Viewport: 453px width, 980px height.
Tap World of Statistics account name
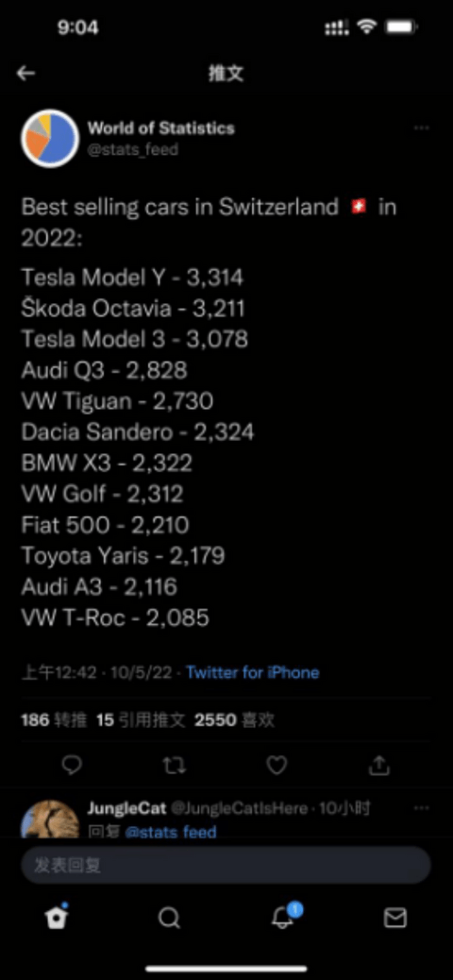coord(161,128)
